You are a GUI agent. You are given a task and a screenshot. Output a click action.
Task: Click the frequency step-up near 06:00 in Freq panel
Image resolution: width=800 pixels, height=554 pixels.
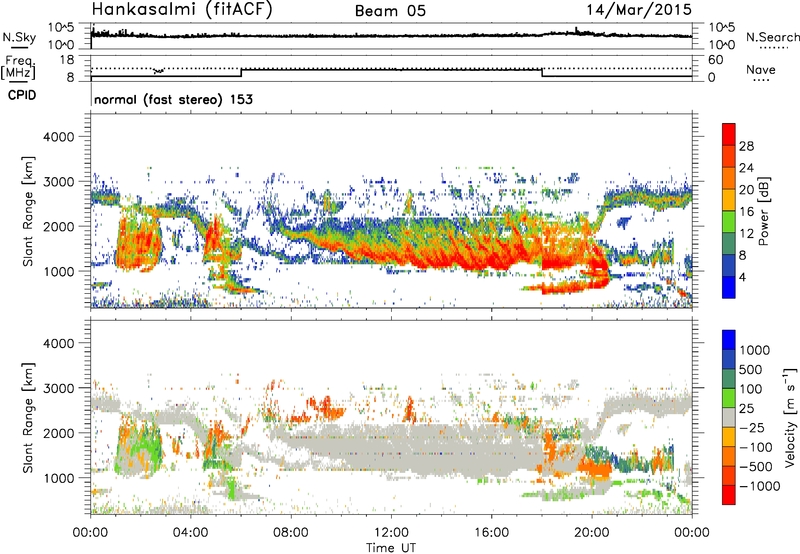241,73
